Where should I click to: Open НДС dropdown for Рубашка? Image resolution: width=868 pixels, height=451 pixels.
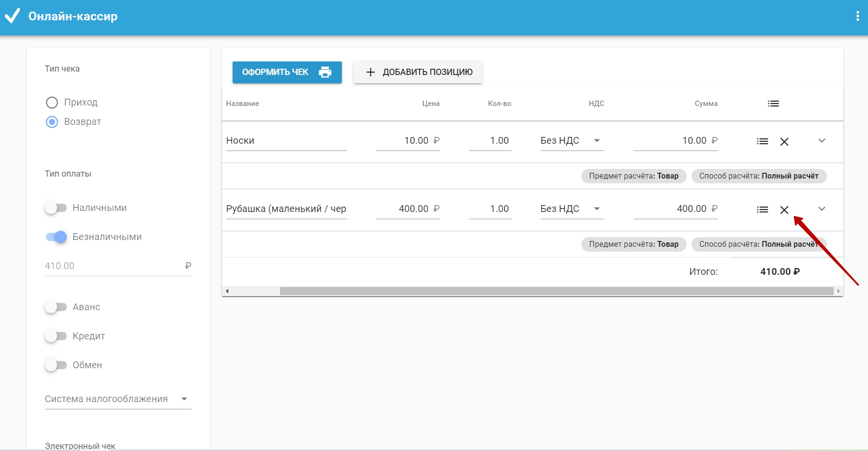point(572,209)
